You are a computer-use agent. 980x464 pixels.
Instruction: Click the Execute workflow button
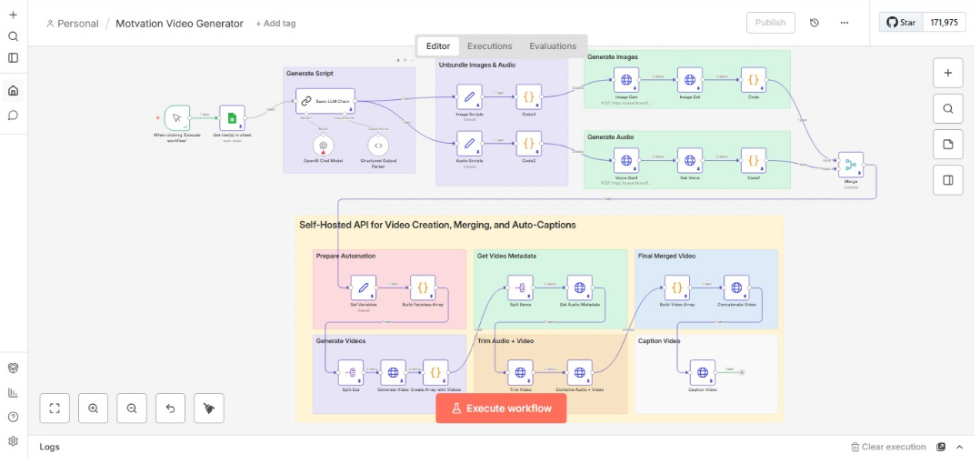coord(501,409)
